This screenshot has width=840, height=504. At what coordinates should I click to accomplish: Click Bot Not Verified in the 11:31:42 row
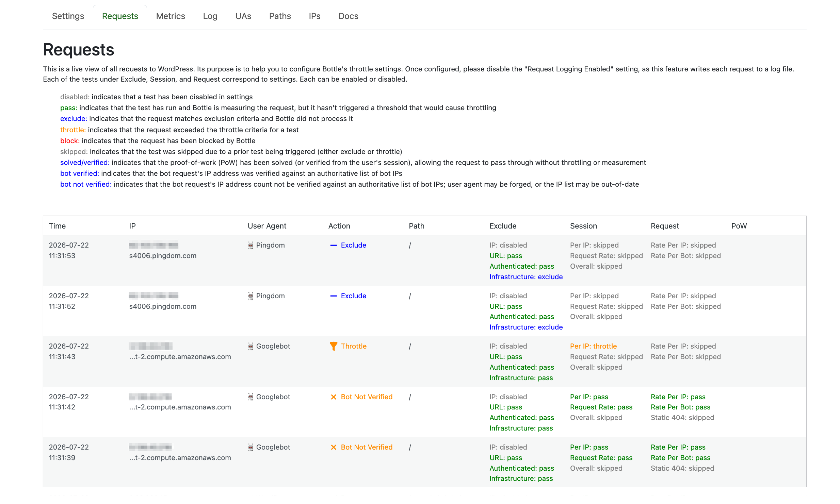coord(367,397)
